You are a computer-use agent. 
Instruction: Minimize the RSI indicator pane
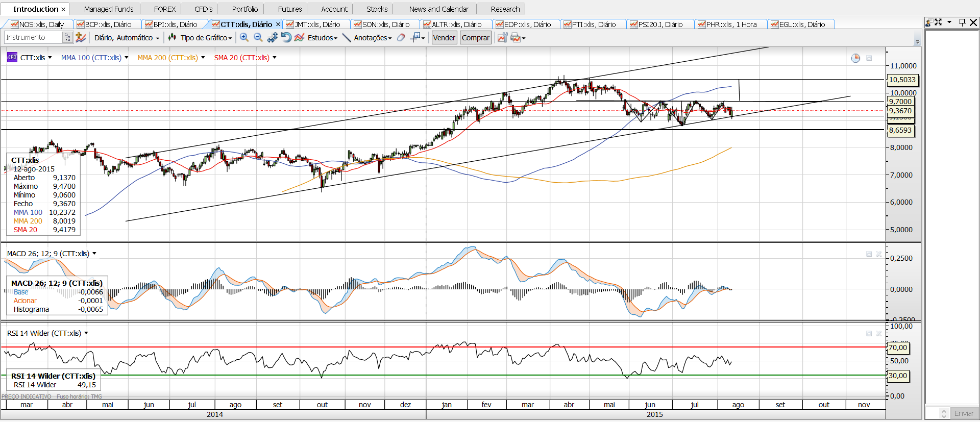(869, 334)
